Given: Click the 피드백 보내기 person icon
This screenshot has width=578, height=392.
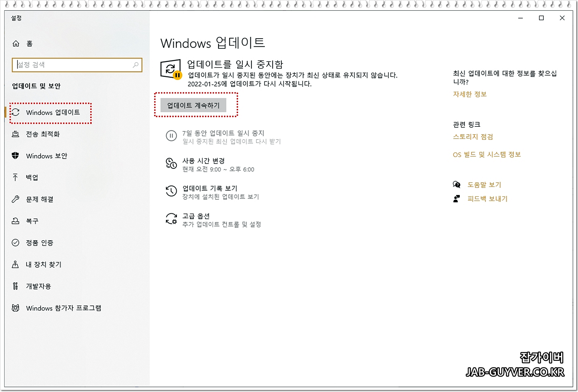Looking at the screenshot, I should click(456, 199).
